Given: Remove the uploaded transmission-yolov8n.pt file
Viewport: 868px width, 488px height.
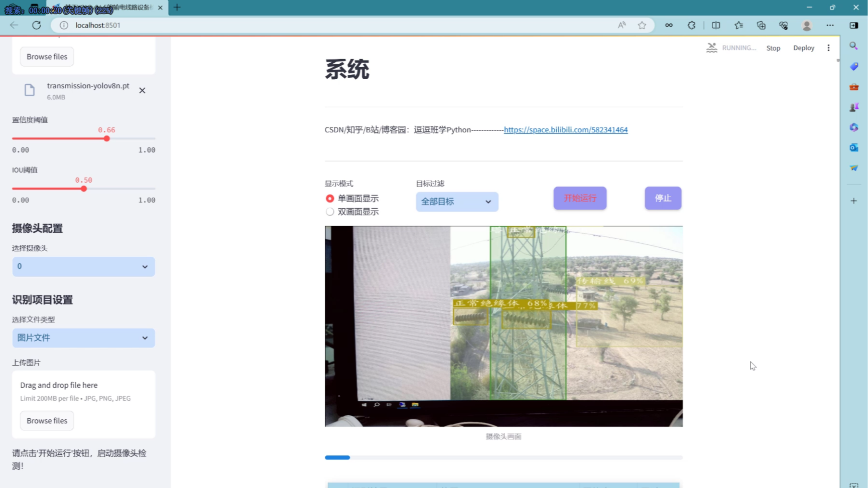Looking at the screenshot, I should click(142, 90).
